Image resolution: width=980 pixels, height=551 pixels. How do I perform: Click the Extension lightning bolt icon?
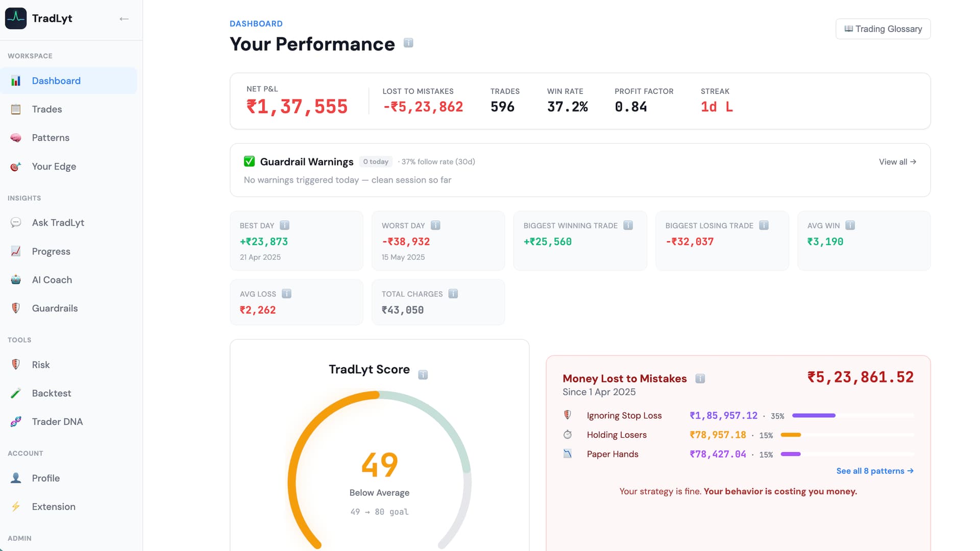click(16, 507)
